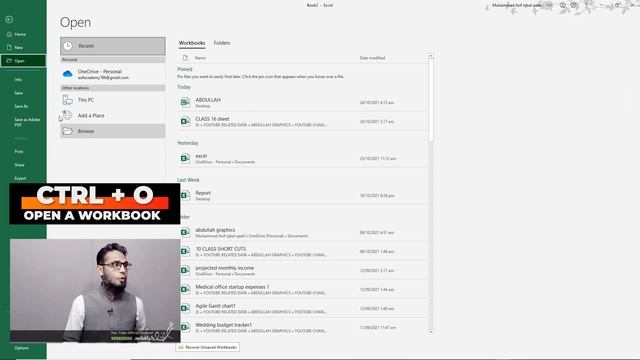The width and height of the screenshot is (640, 360).
Task: Select the Recent location
Action: [113, 46]
